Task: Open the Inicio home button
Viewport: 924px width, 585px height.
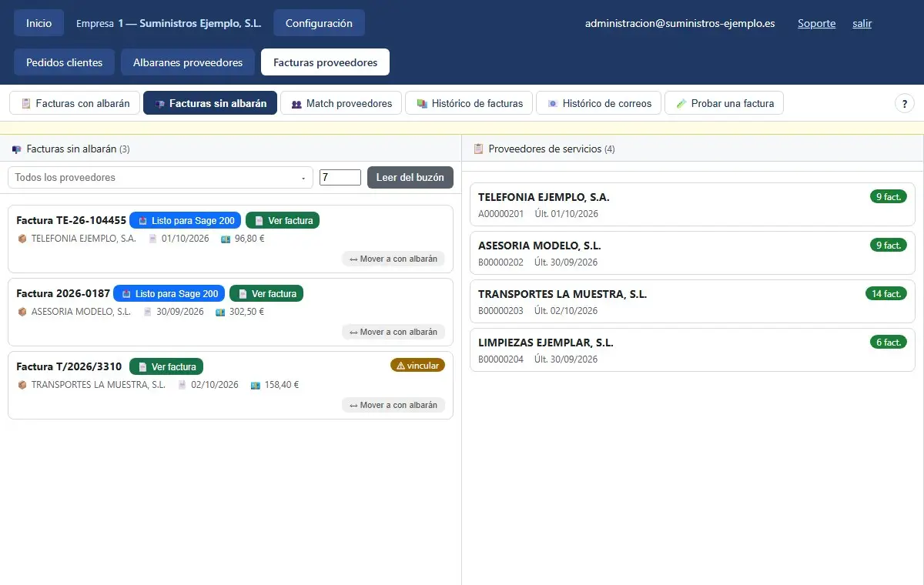Action: click(38, 23)
